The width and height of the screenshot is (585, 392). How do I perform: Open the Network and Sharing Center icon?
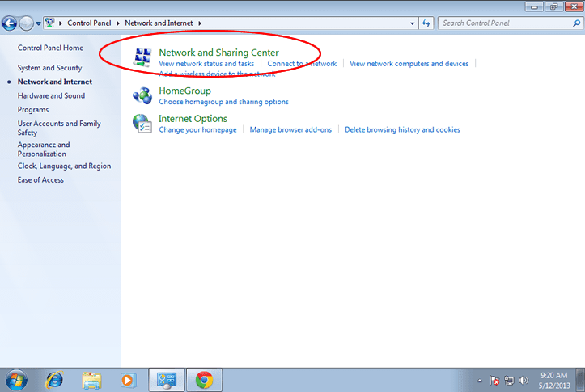(142, 57)
